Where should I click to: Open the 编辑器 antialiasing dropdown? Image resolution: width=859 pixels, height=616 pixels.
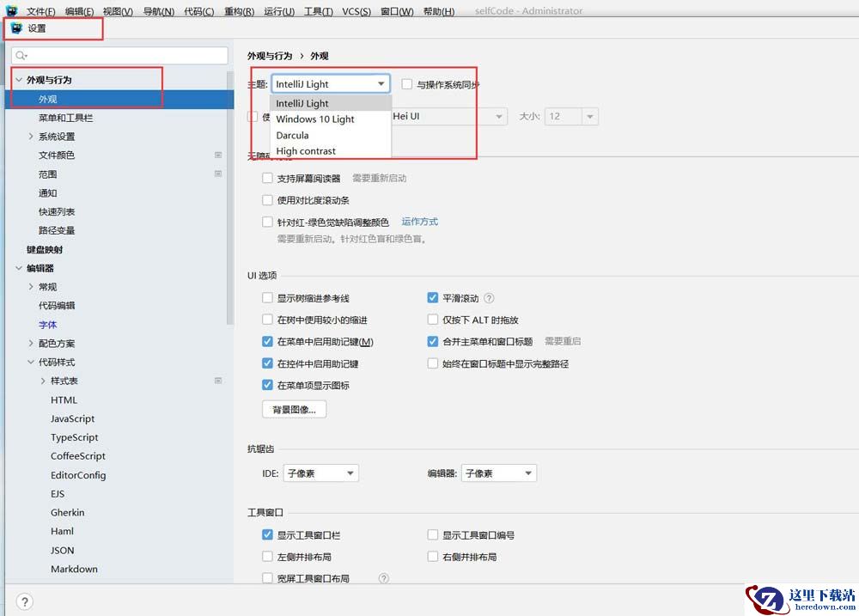(x=499, y=473)
